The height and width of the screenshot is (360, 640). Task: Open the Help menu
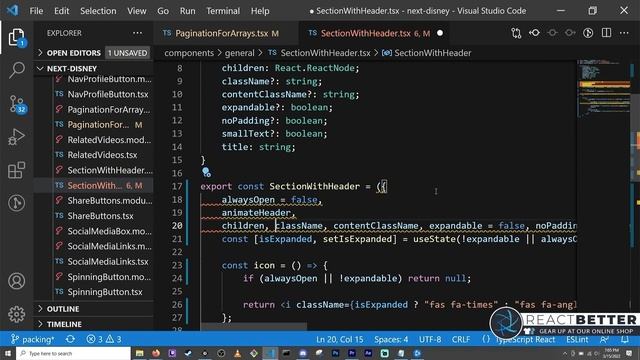[x=260, y=11]
